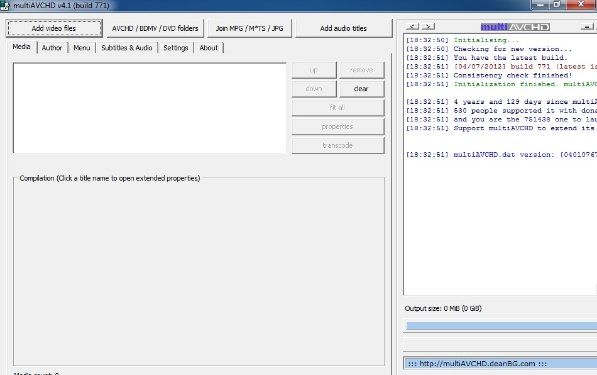Click the down button
Viewport: 597px width, 375px height.
pos(314,89)
